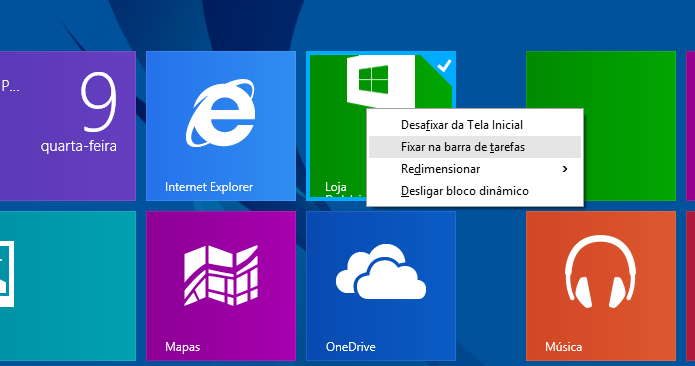The width and height of the screenshot is (695, 366).
Task: Click the photo icon on teal tile
Action: pyautogui.click(x=7, y=274)
